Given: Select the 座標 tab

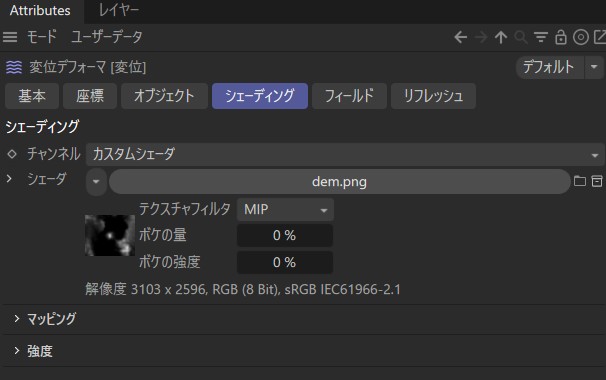Looking at the screenshot, I should point(90,96).
